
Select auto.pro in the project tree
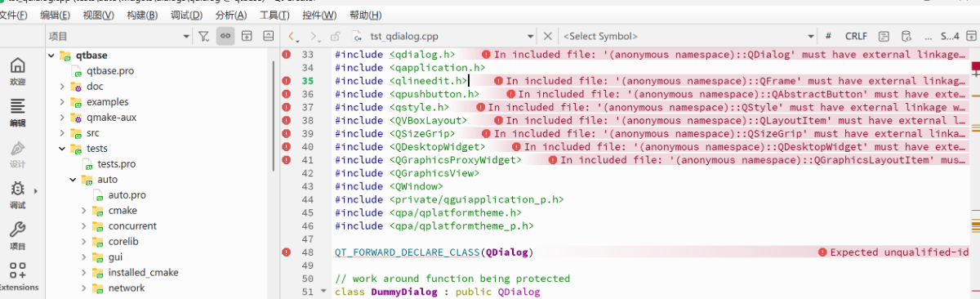point(127,195)
